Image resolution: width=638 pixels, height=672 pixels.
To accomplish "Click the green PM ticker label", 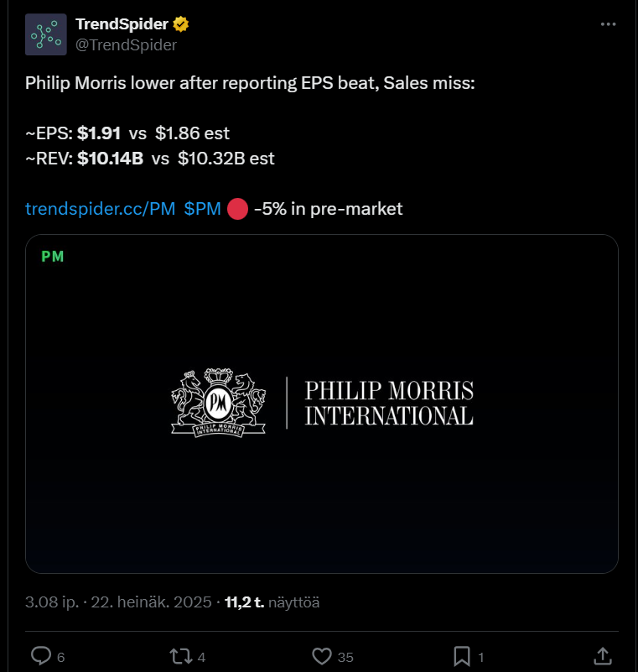I will click(x=53, y=257).
